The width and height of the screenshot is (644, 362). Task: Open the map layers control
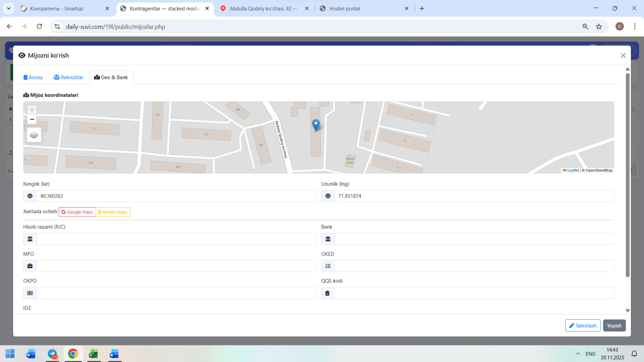tap(34, 135)
